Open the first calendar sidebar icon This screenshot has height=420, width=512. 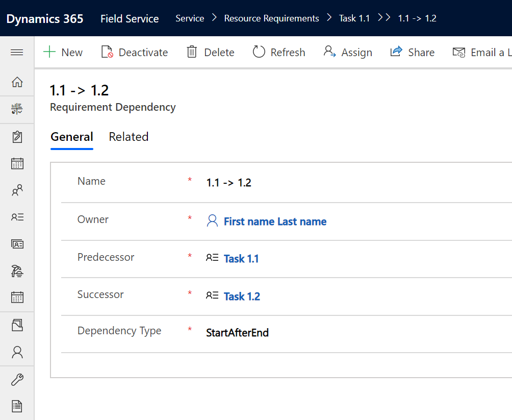coord(17,163)
